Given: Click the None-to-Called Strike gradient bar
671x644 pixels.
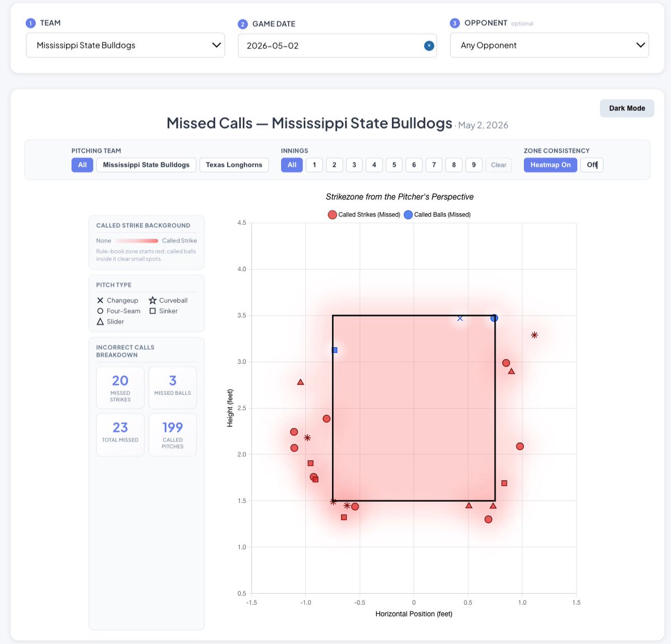Looking at the screenshot, I should point(136,241).
